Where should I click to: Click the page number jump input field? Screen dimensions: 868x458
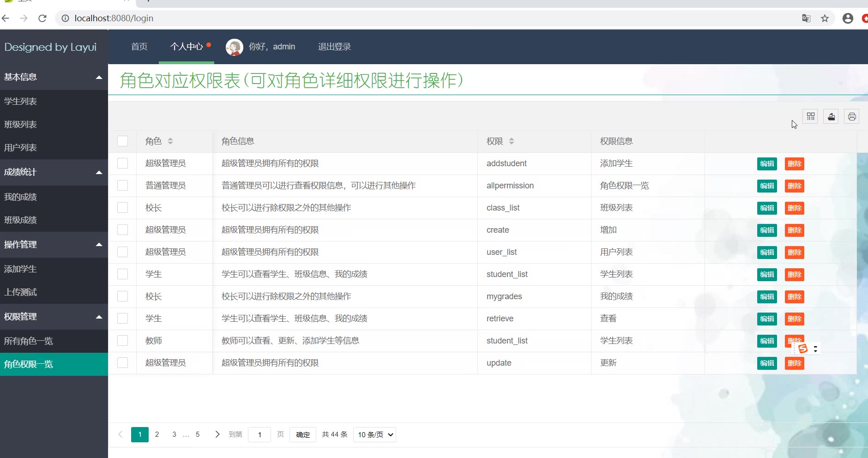259,434
